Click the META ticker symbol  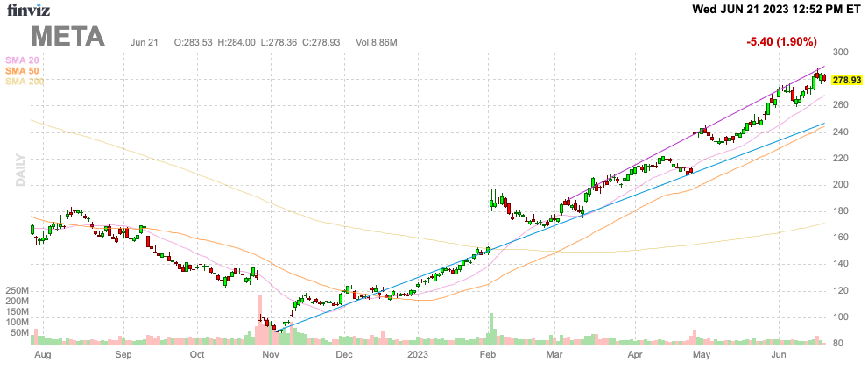tap(68, 37)
